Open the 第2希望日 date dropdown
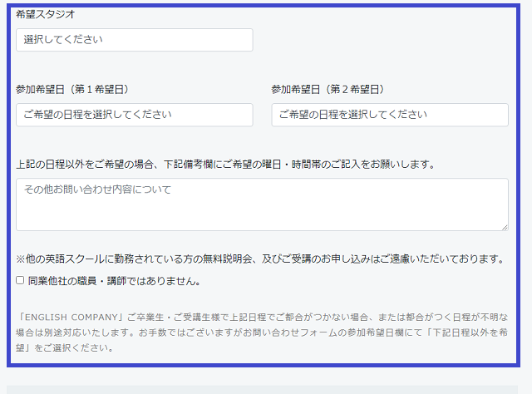532x394 pixels. [390, 115]
